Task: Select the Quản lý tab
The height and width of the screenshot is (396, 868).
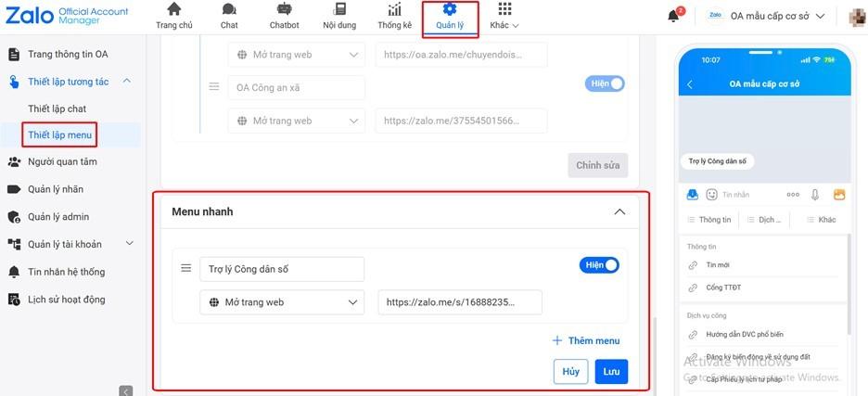Action: (x=450, y=18)
